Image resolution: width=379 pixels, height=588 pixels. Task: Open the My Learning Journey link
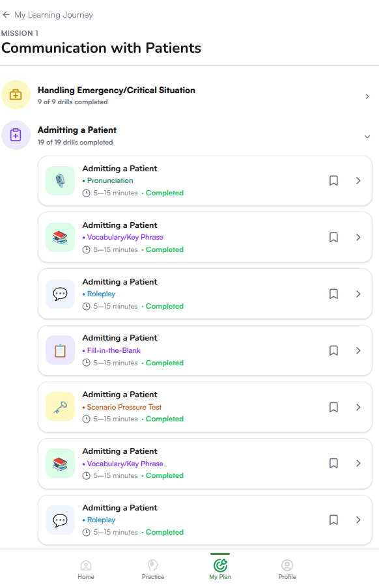click(53, 14)
